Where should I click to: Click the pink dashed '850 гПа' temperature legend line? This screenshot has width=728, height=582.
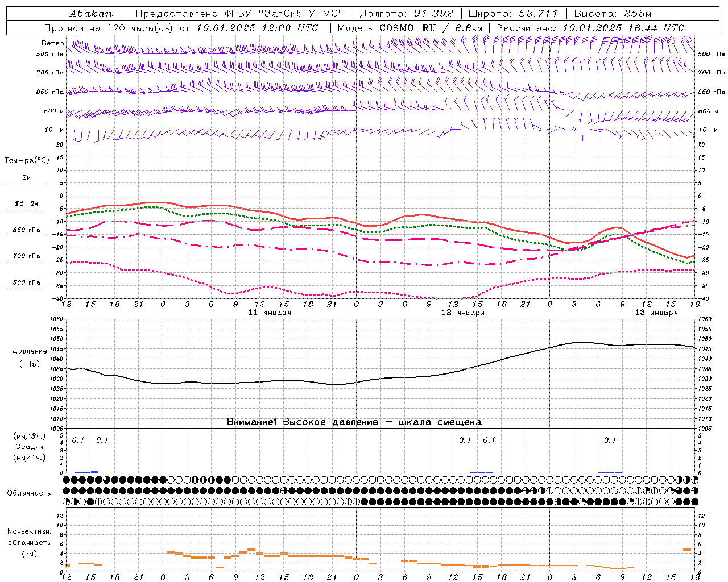[26, 236]
